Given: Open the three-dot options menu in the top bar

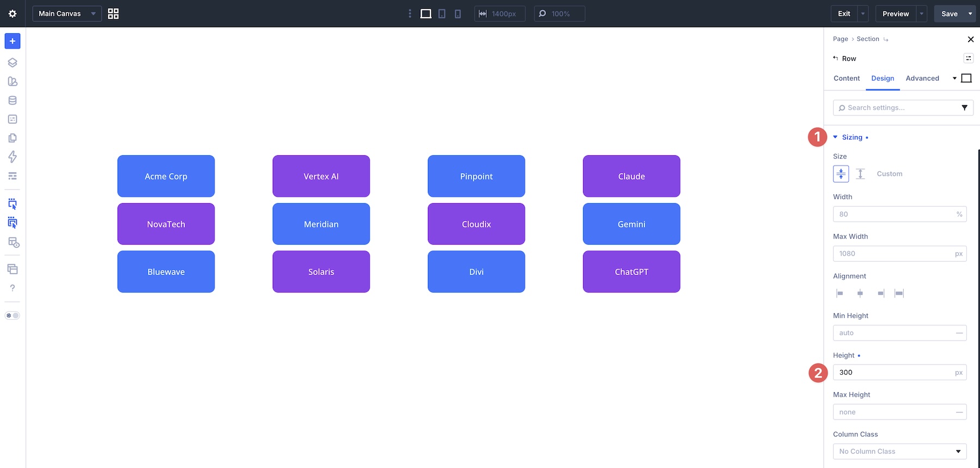Looking at the screenshot, I should 410,14.
